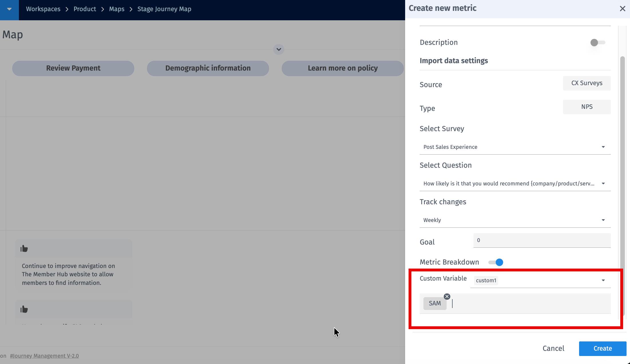Click the thumbs-up icon on the second insight card
Viewport: 630px width, 364px height.
click(24, 309)
